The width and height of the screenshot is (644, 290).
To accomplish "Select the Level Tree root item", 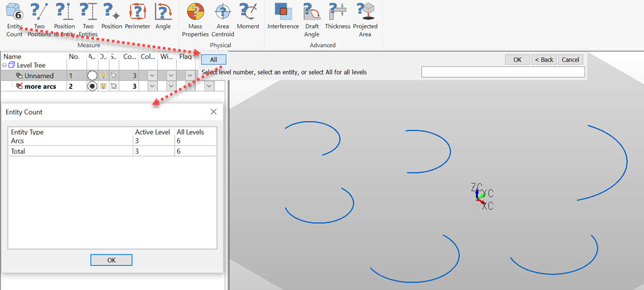I will (27, 65).
